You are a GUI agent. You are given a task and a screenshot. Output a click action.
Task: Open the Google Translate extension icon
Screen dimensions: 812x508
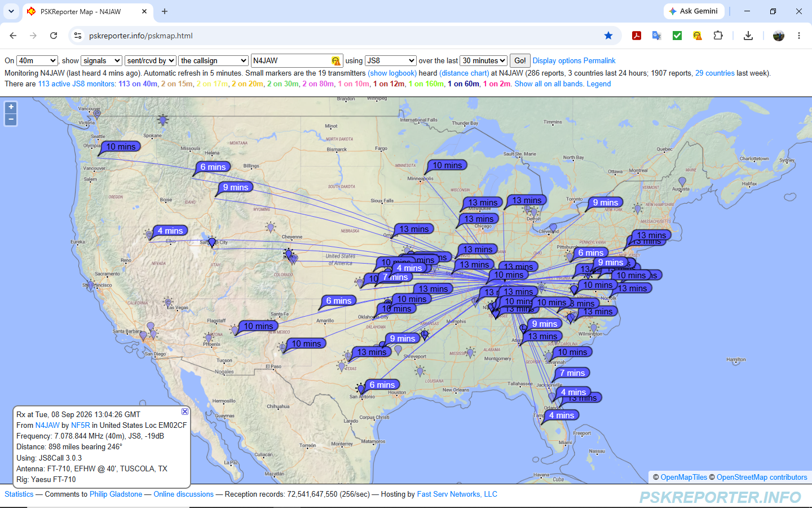(657, 36)
